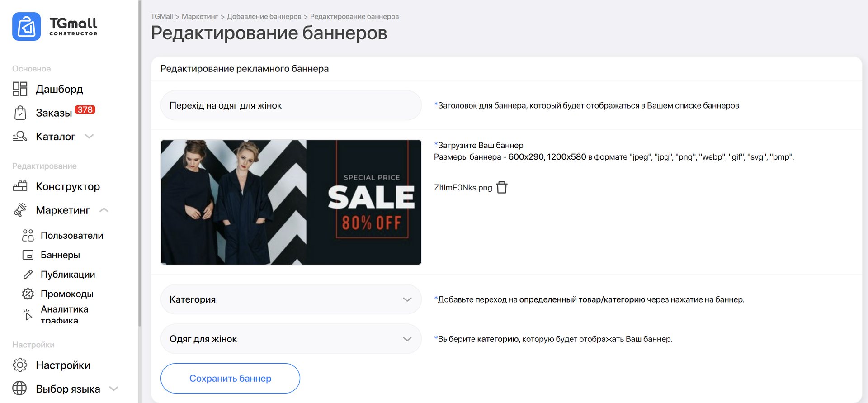Click the TGmall logo icon
This screenshot has height=403, width=868.
tap(26, 27)
